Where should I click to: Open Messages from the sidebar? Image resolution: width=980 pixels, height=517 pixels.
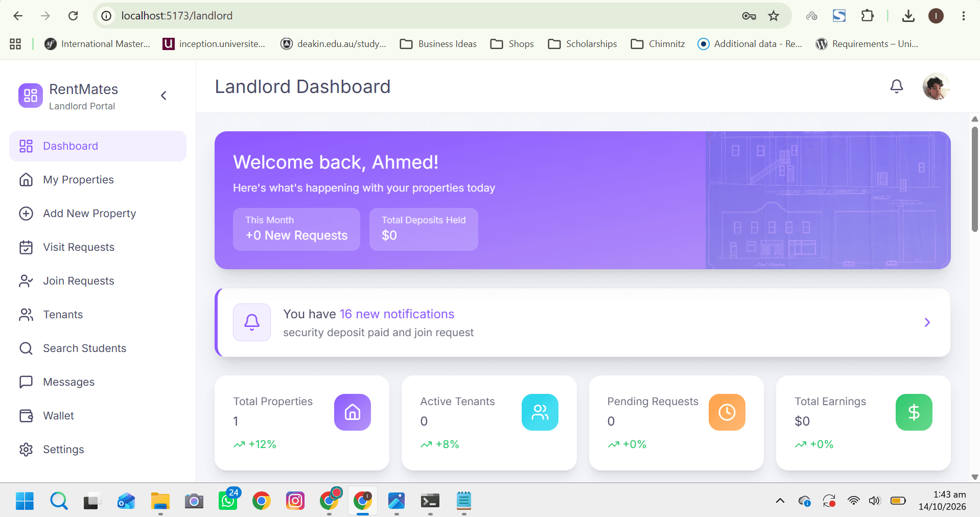(x=98, y=382)
